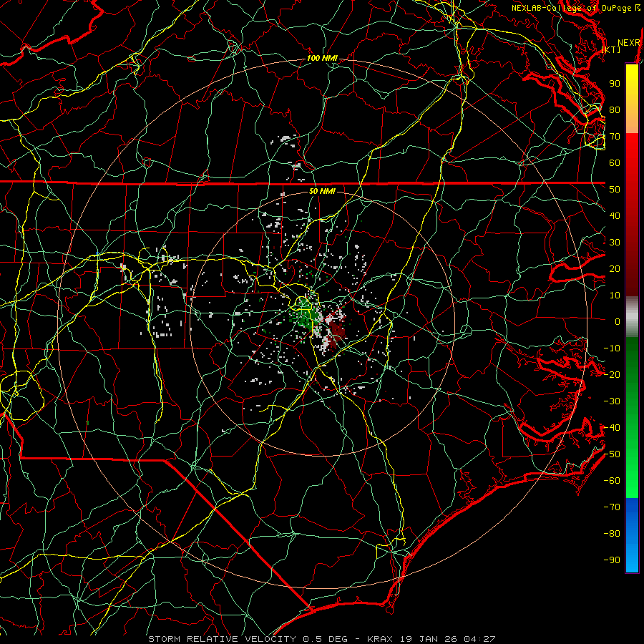Select the positive 10 scale label
This screenshot has width=644, height=644.
tap(615, 296)
